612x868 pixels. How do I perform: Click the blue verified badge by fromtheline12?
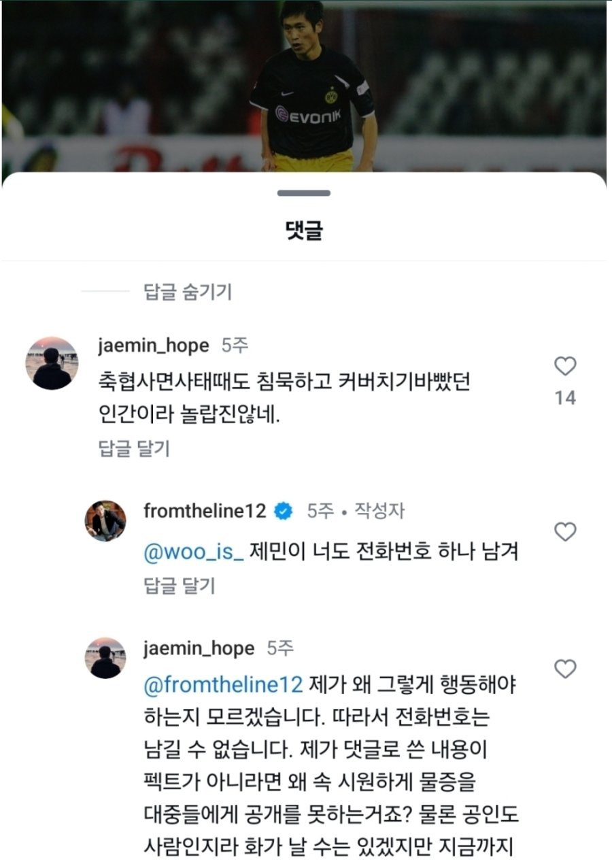283,512
